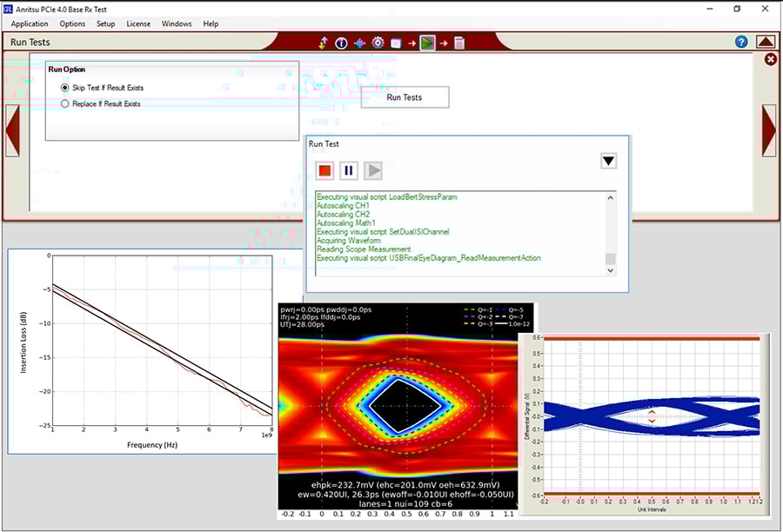Click the 'Unit Intervals' axis label

tap(652, 509)
